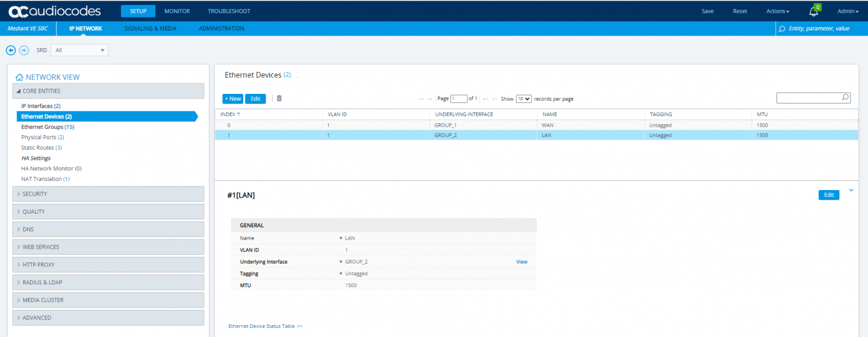The height and width of the screenshot is (337, 868).
Task: Expand the SECURITY section
Action: point(108,194)
